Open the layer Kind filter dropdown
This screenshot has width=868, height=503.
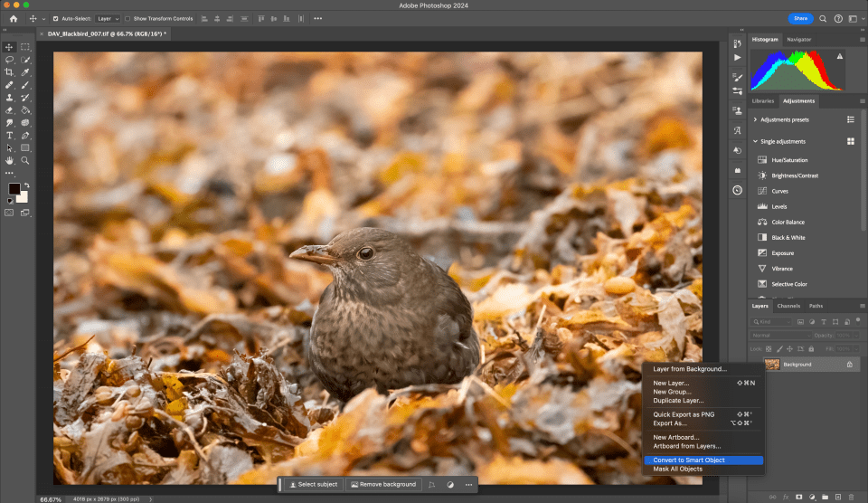[771, 322]
